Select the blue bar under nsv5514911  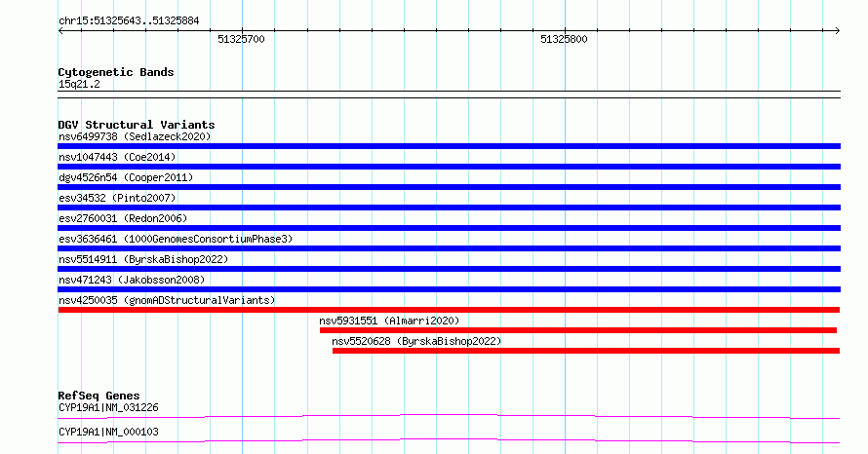tap(449, 269)
